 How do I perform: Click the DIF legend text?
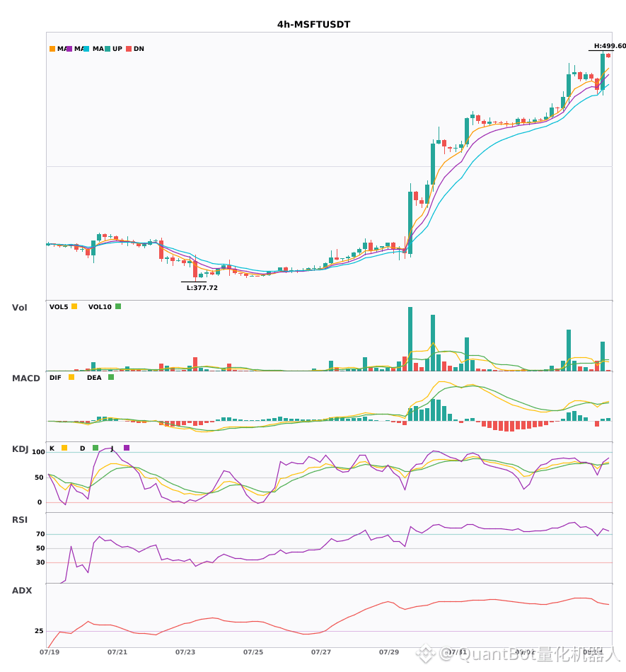pyautogui.click(x=55, y=378)
